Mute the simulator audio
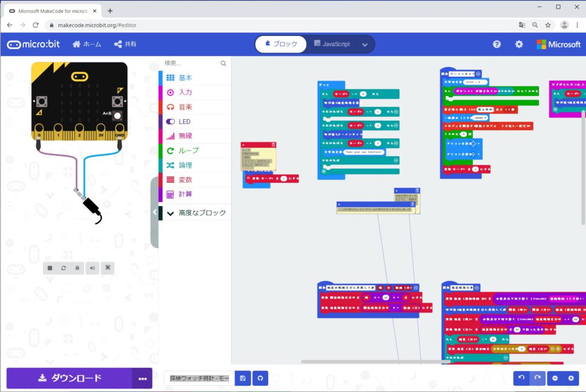586x392 pixels. click(92, 268)
